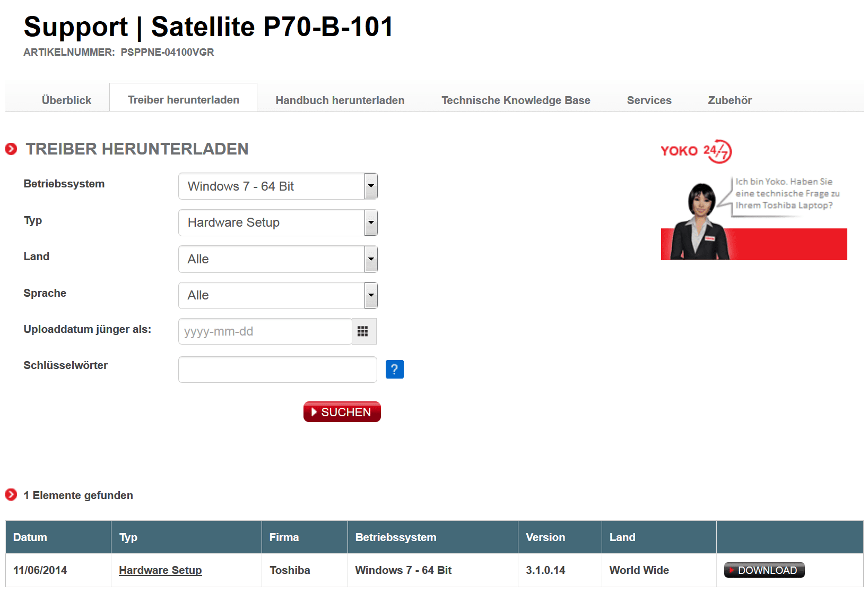Expand the Land dropdown
Viewport: 868px width, 609px height.
click(x=278, y=259)
